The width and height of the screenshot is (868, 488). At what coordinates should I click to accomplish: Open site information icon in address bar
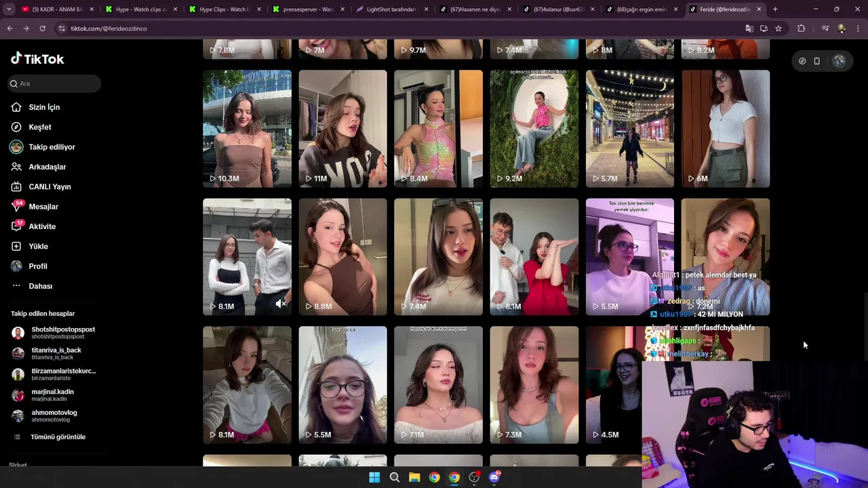(x=62, y=28)
